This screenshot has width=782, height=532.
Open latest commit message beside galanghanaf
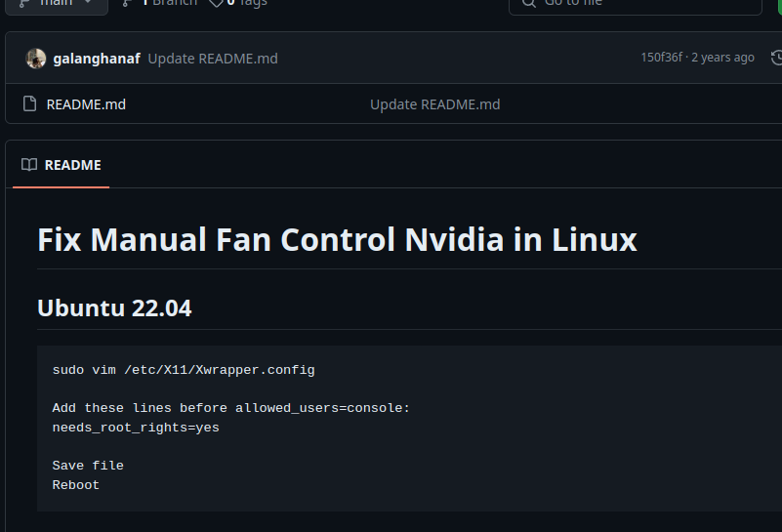[213, 59]
